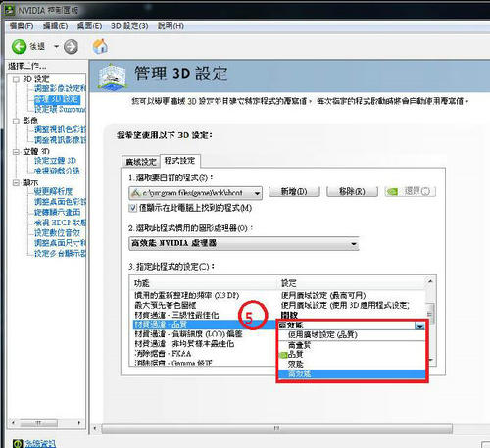Open 調整桌面色彩設定 in the tree
Viewport: 490px width, 448px height.
point(60,202)
